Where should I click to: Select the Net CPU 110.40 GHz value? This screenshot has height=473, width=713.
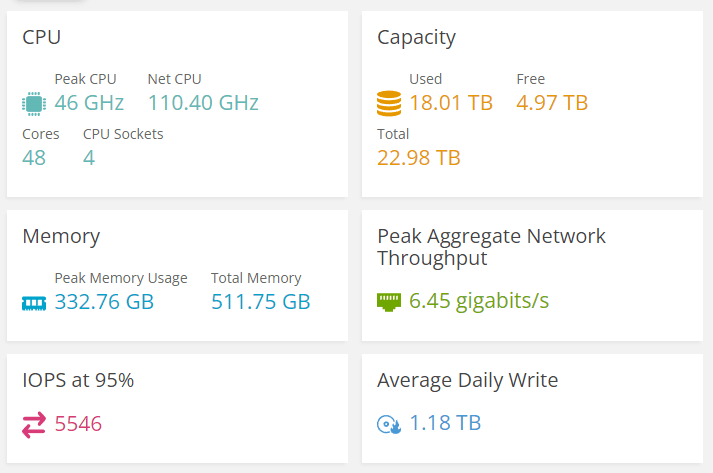203,103
